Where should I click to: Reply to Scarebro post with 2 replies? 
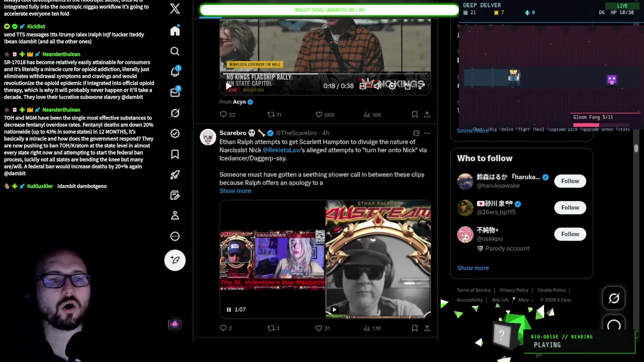pyautogui.click(x=225, y=328)
